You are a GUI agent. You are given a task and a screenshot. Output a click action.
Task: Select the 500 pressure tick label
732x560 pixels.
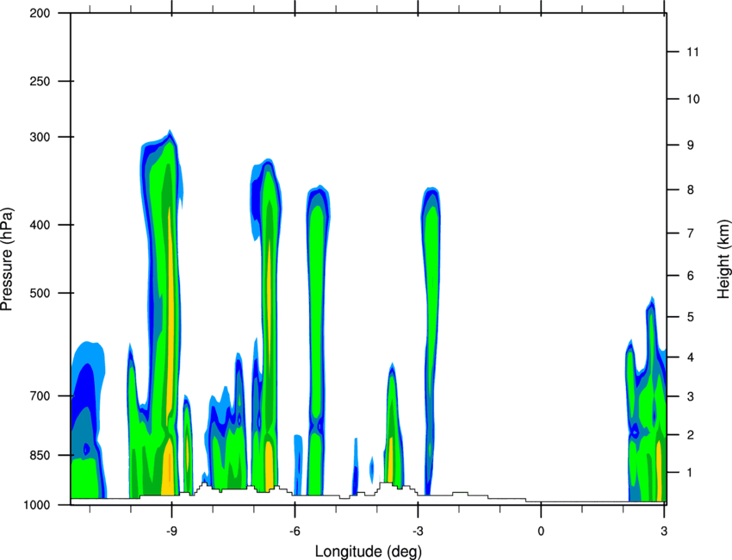(x=40, y=293)
